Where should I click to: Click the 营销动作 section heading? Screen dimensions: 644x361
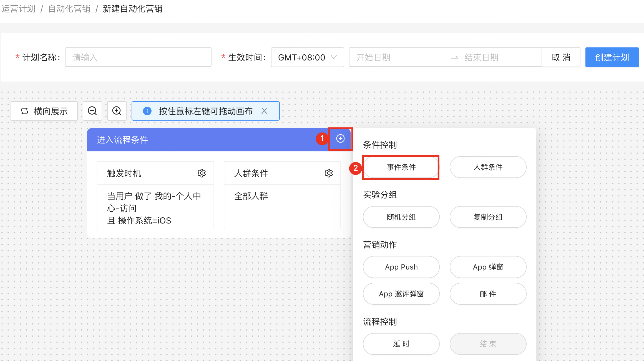click(x=380, y=245)
